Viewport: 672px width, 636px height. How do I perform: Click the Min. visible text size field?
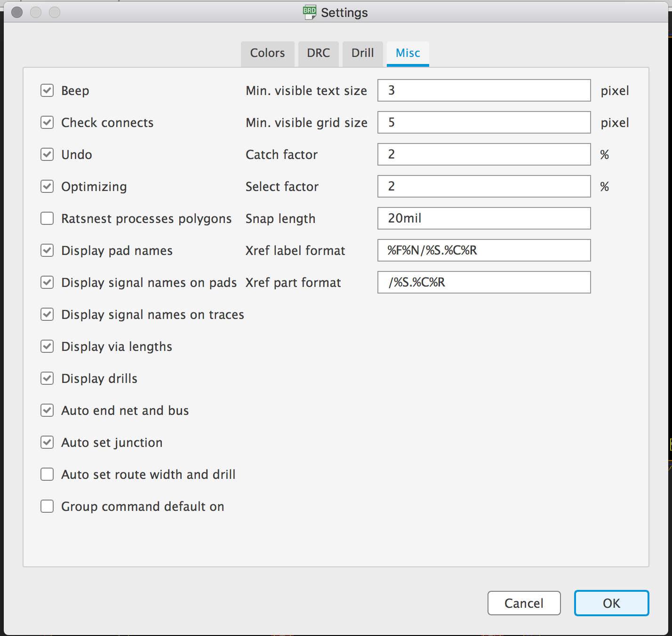coord(484,90)
